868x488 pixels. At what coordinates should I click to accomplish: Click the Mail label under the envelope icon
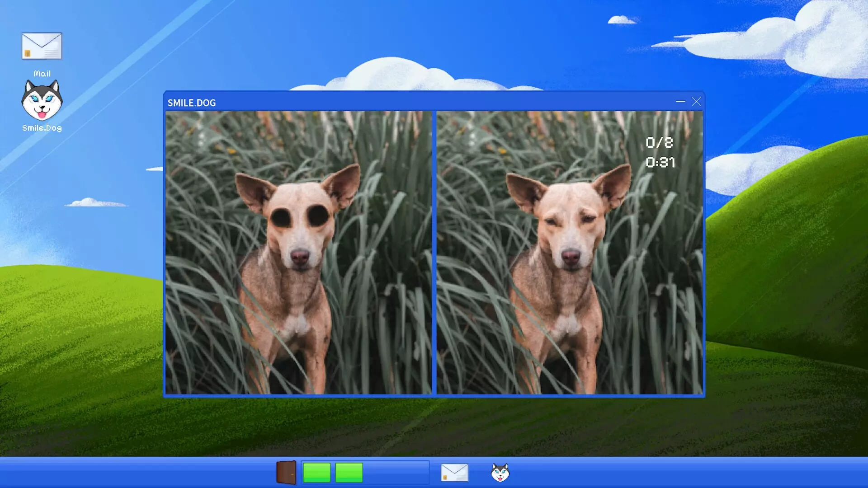point(41,74)
